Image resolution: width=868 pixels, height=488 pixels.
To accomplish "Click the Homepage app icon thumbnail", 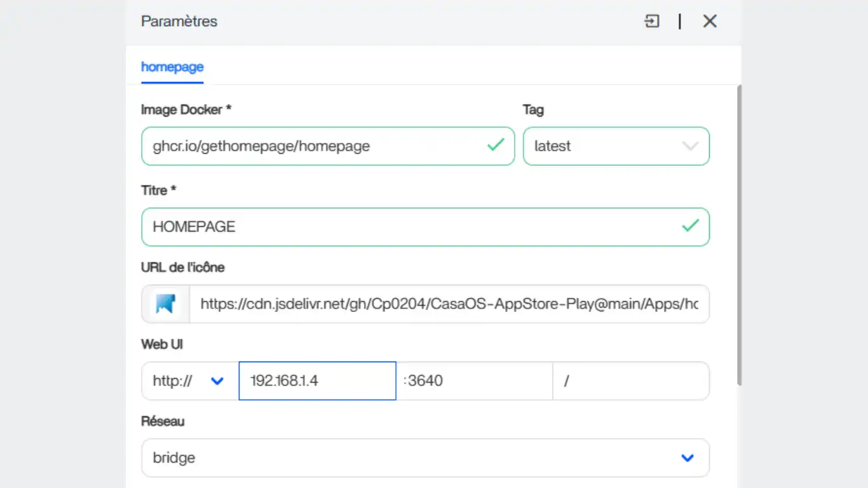I will [x=165, y=304].
